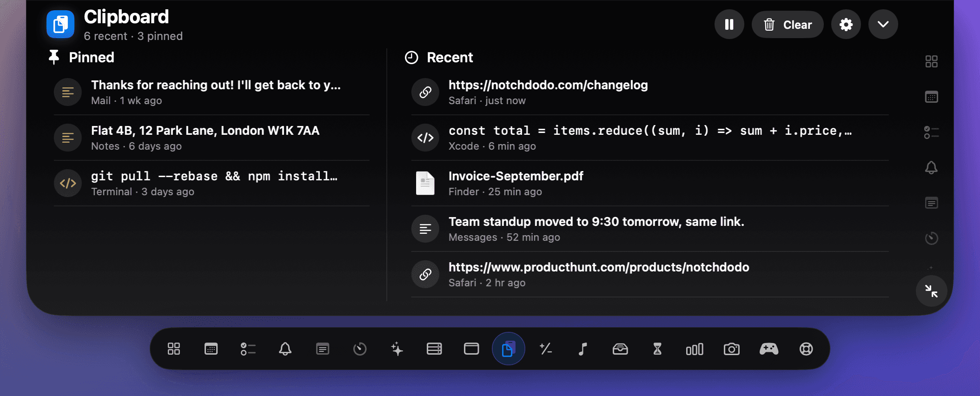Open the stacked rows widget in the dock

coord(434,349)
